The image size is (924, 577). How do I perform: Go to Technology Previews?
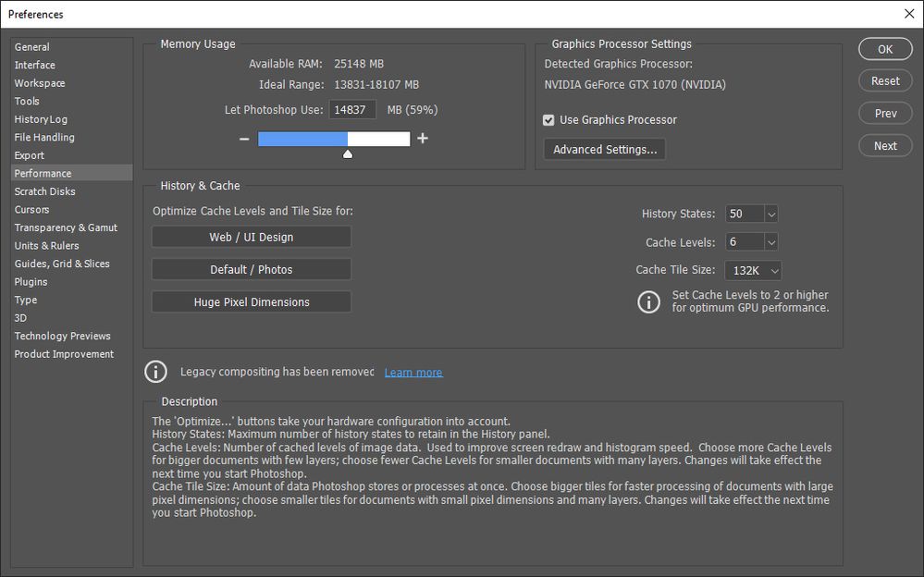71,336
